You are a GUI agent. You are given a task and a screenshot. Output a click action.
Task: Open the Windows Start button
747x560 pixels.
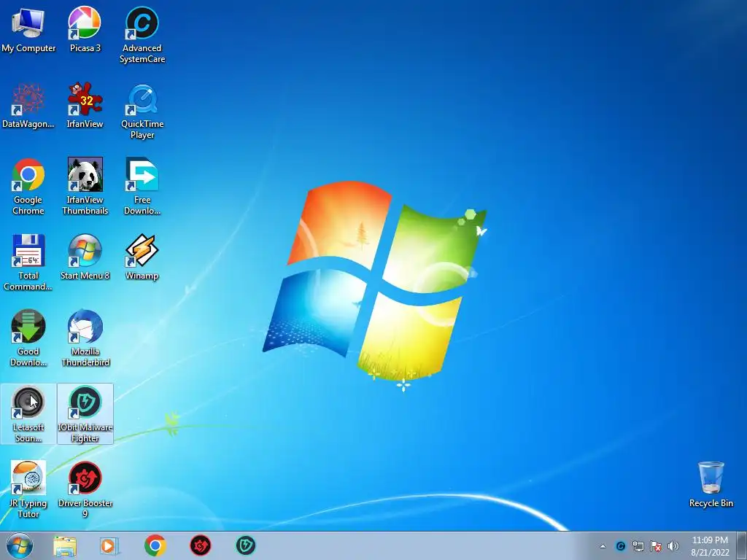click(20, 545)
